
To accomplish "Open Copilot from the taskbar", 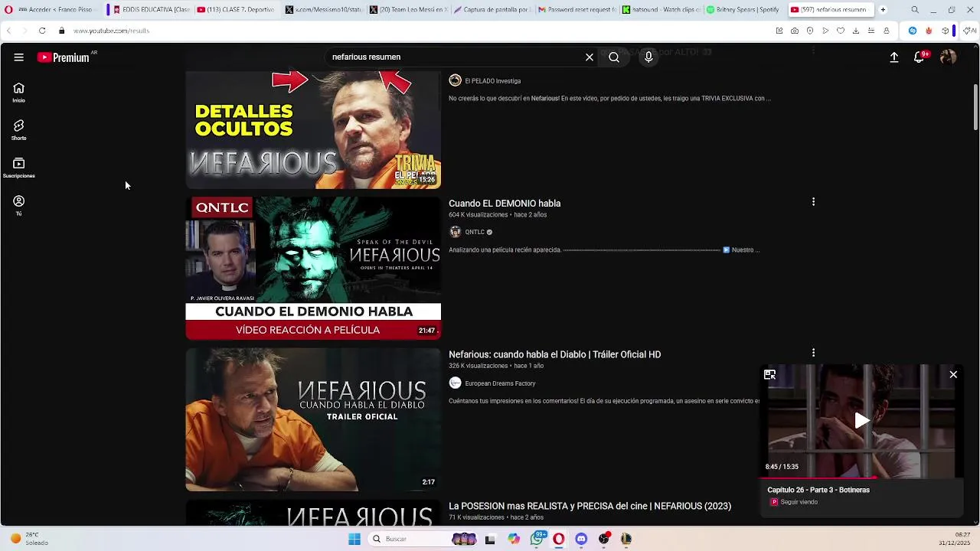I will click(514, 539).
